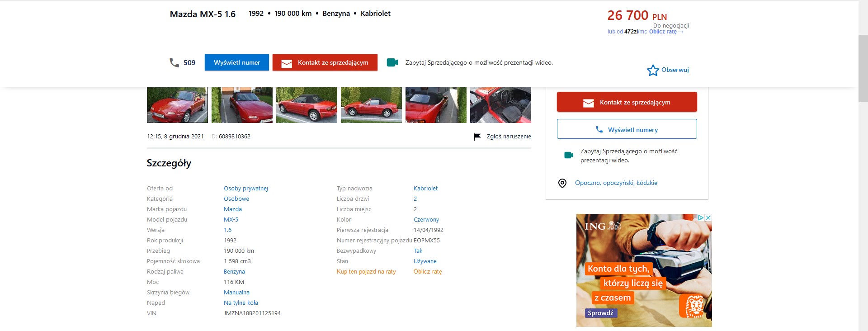Image resolution: width=868 pixels, height=331 pixels.
Task: Click Manualna gearbox link
Action: coord(236,292)
